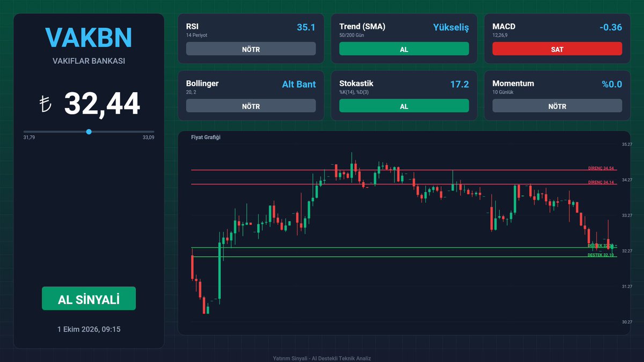Click the Stokastik value 17.2

tap(459, 84)
